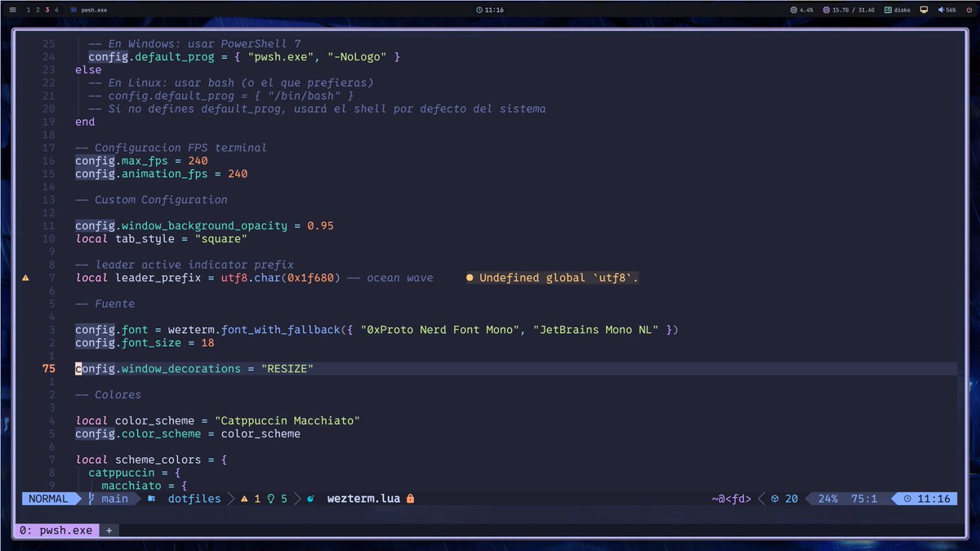Click the 'end' keyword line
Screen dimensions: 980x551
(x=85, y=122)
